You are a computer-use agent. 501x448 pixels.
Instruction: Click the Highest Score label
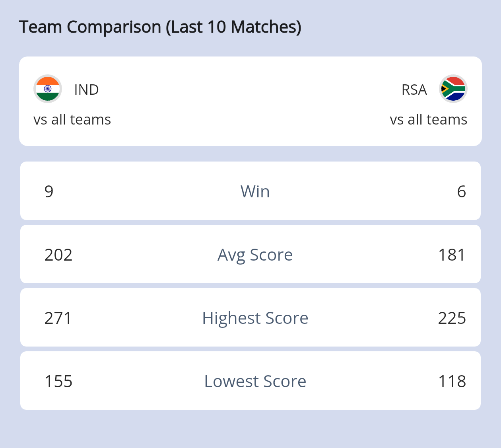255,318
